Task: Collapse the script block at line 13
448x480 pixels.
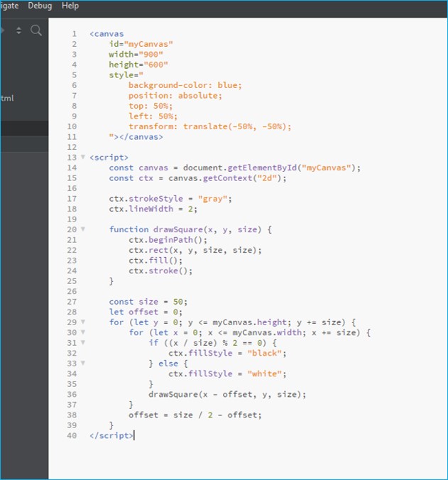Action: point(83,157)
